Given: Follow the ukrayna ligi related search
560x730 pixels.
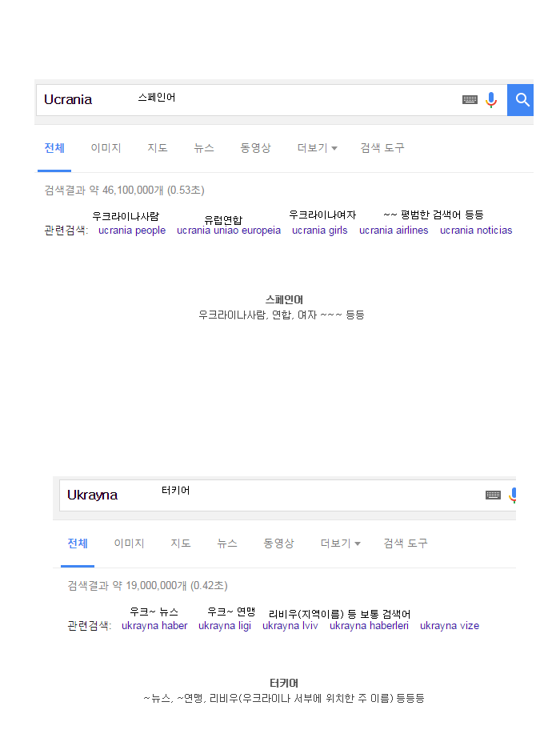Looking at the screenshot, I should click(x=225, y=626).
